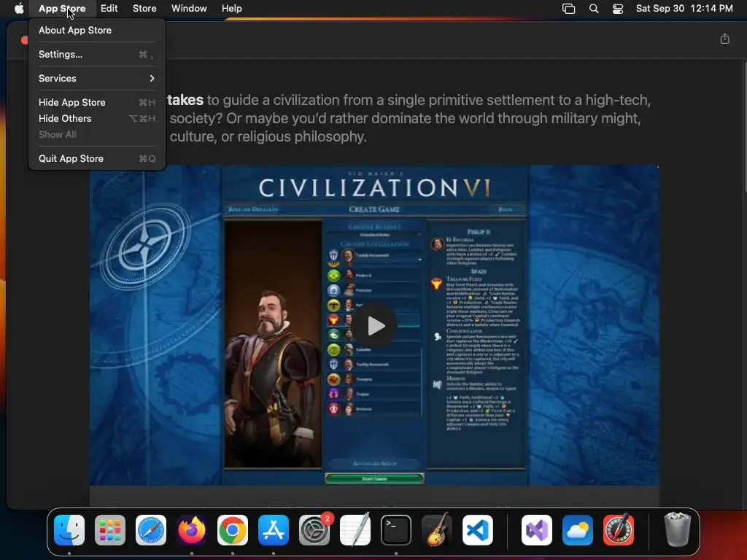Open the Apple menu
Viewport: 747px width, 560px height.
pyautogui.click(x=18, y=9)
